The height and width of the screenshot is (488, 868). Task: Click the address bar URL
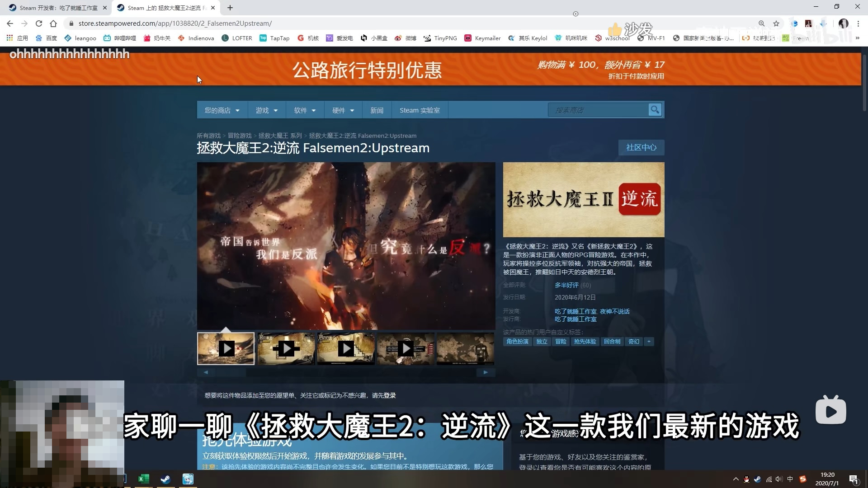[x=175, y=23]
